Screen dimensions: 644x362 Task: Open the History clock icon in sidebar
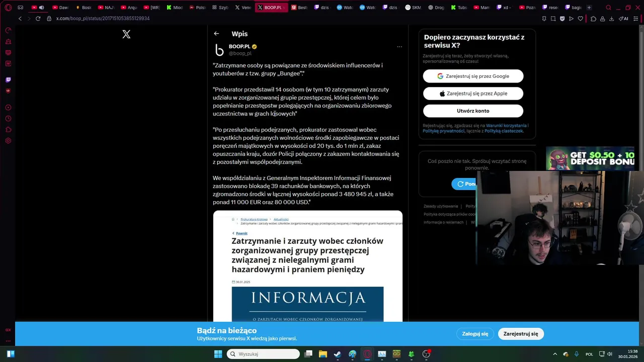point(8,119)
